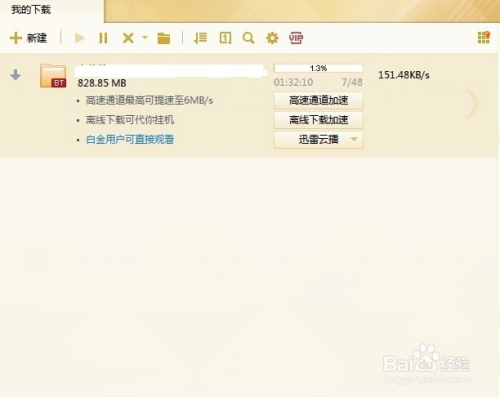The image size is (500, 397).
Task: Pause the download with the pause icon
Action: point(103,38)
